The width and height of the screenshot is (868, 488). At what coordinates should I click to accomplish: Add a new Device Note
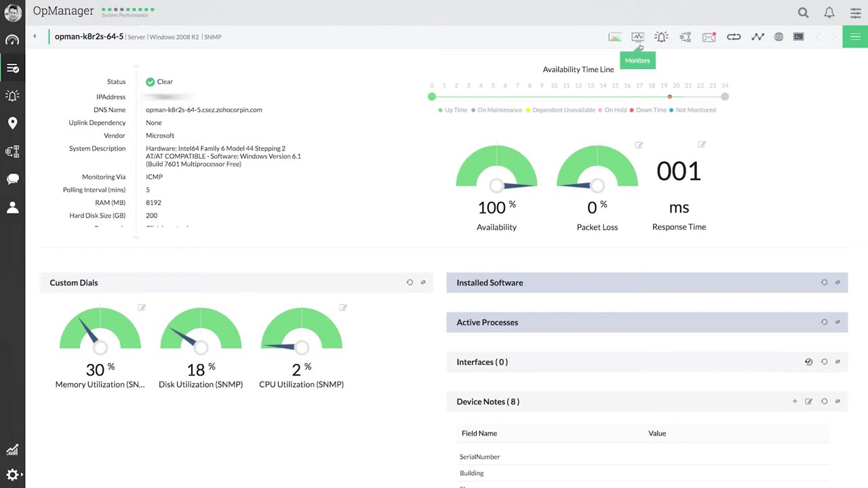click(x=795, y=401)
